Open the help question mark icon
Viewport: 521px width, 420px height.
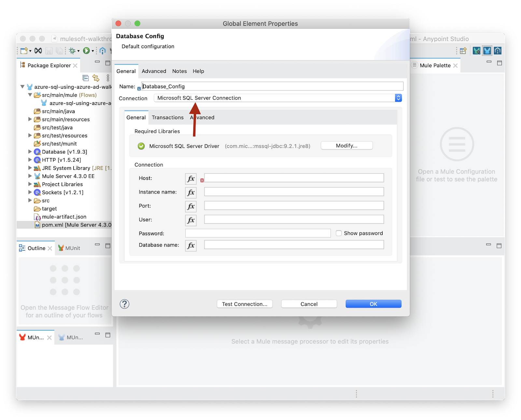(124, 304)
